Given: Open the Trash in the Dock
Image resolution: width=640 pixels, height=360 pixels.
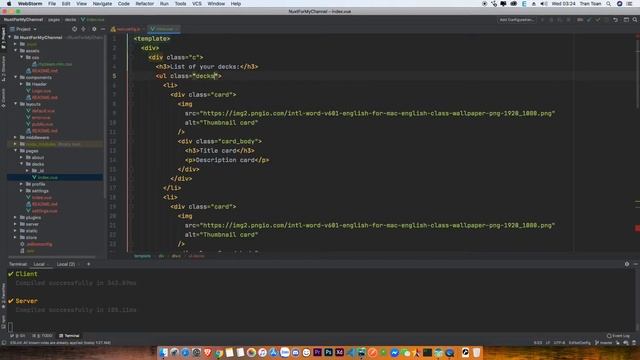Looking at the screenshot, I should (476, 353).
